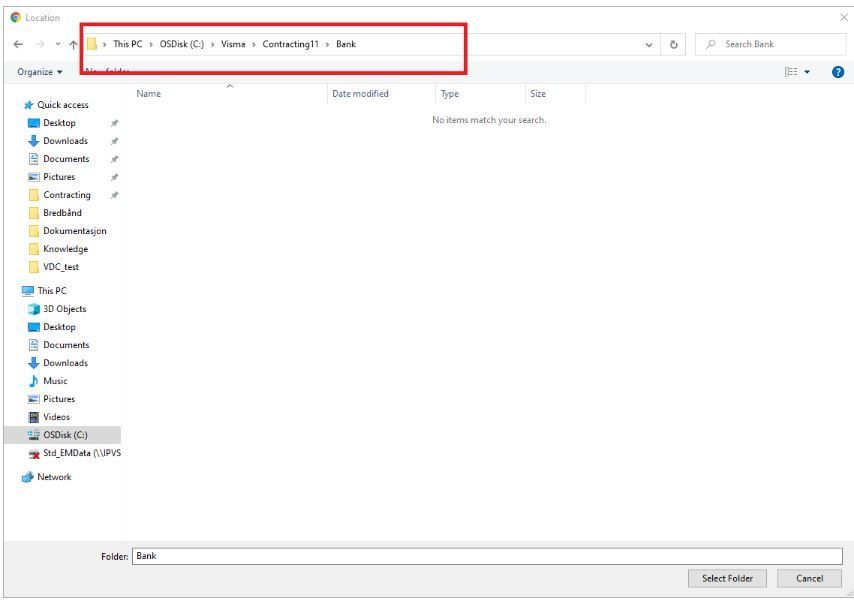Open the Bredbånd folder
This screenshot has width=854, height=600.
(x=62, y=213)
